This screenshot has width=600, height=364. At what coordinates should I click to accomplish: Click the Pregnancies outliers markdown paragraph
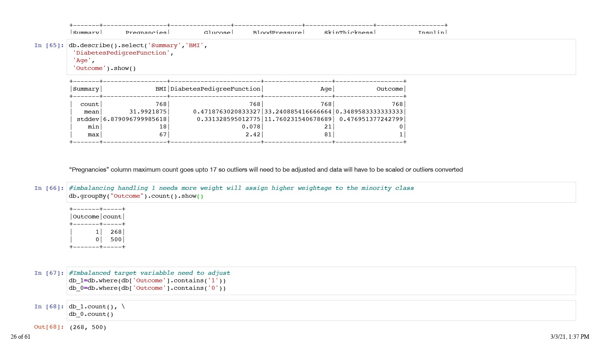[266, 170]
